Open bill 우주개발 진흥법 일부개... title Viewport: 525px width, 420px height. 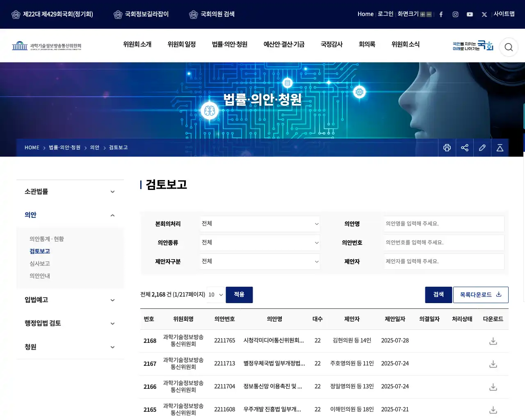272,410
